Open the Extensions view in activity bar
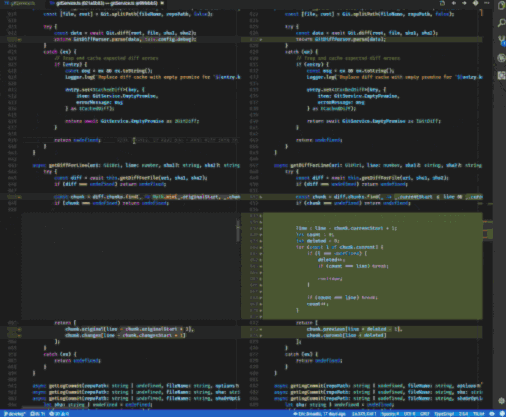The width and height of the screenshot is (506, 417). [501, 76]
